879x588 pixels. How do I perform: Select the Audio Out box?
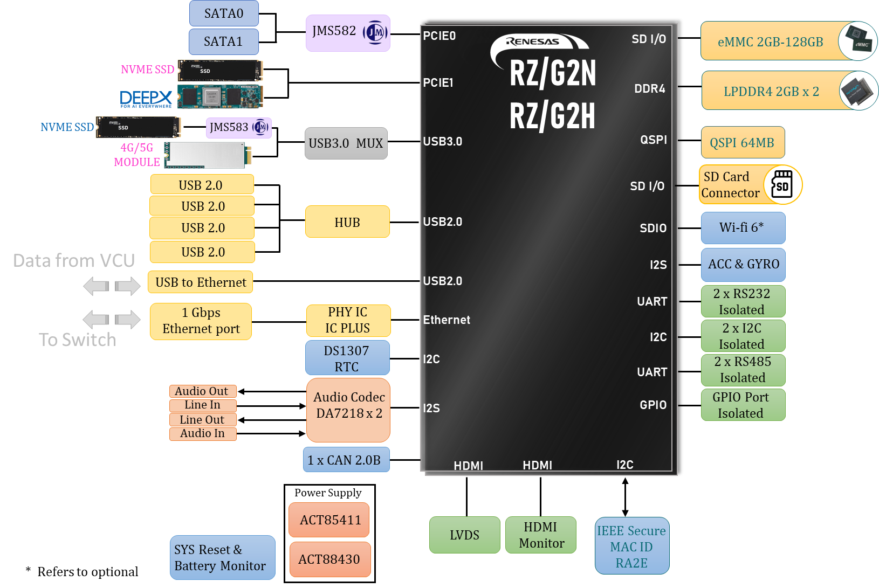pyautogui.click(x=203, y=391)
